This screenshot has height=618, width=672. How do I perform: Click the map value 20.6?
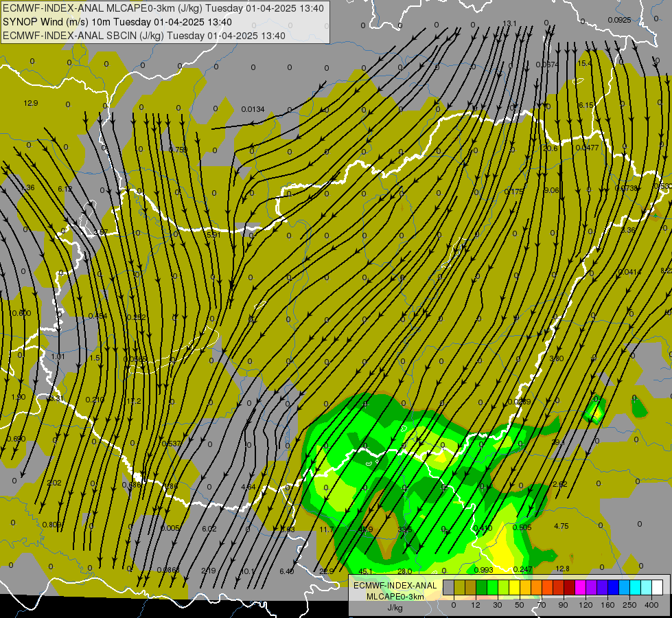click(x=551, y=148)
